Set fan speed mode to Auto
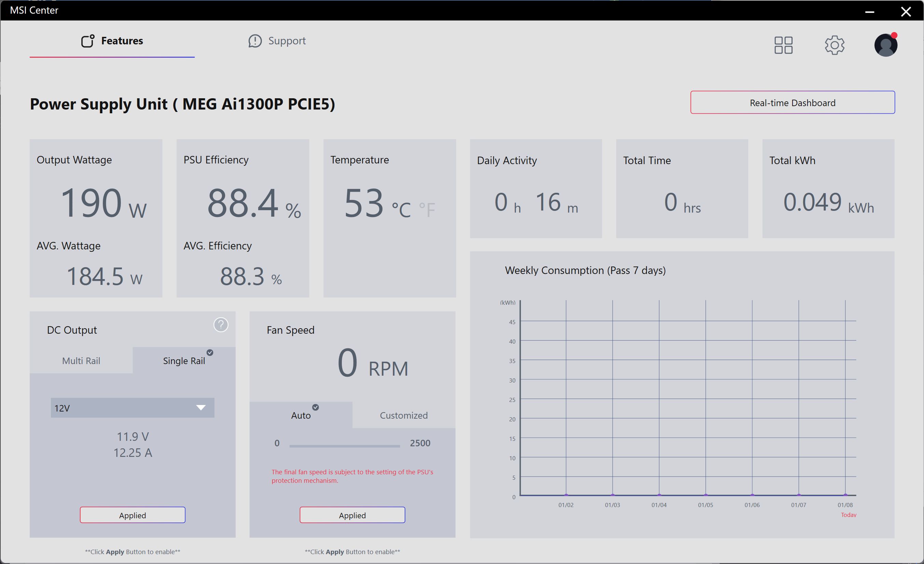 301,415
